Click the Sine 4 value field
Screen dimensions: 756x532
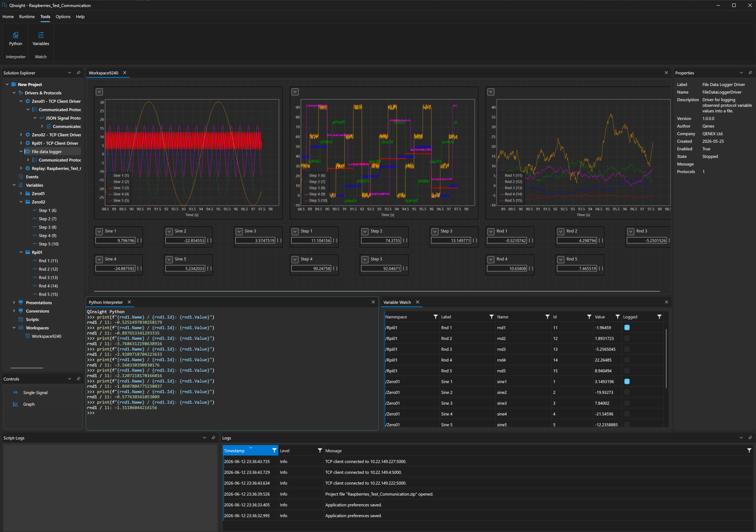[x=115, y=268]
